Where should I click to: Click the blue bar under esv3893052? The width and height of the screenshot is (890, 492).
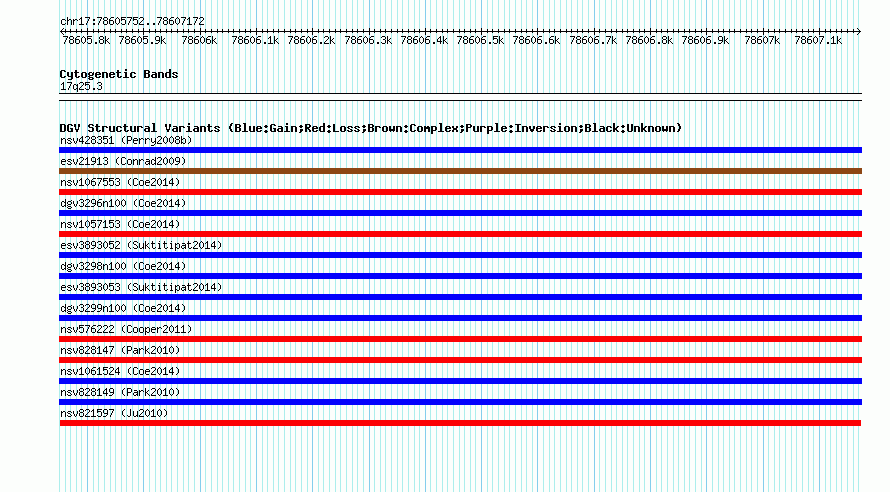460,255
